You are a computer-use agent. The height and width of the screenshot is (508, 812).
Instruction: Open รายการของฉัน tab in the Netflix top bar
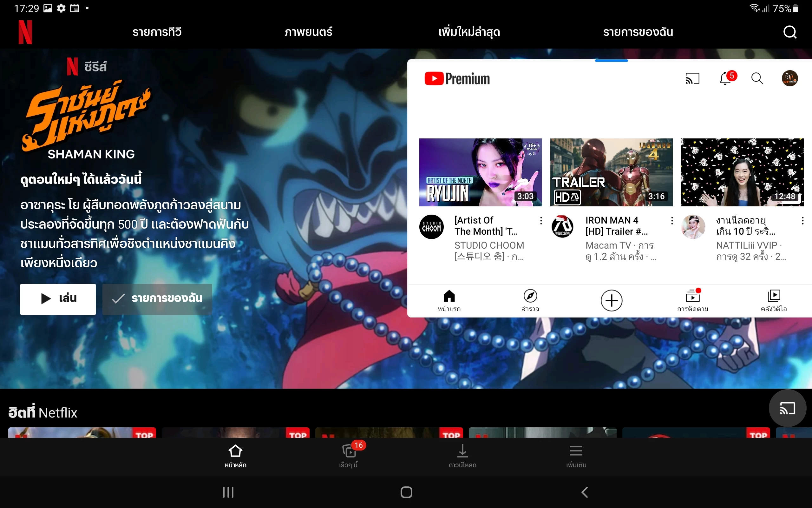coord(638,32)
